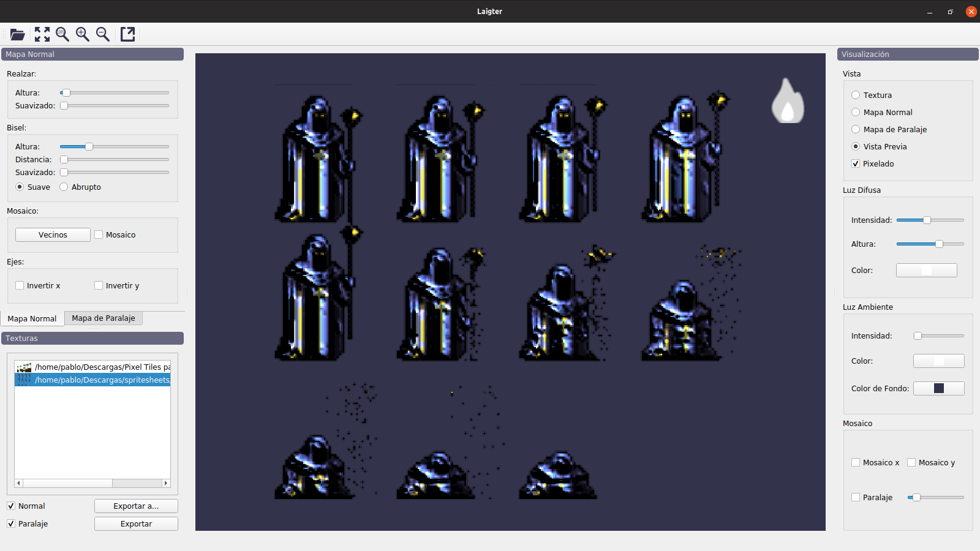Click the Luz Ambiente Intensidad slider
The width and height of the screenshot is (980, 551).
pos(939,336)
